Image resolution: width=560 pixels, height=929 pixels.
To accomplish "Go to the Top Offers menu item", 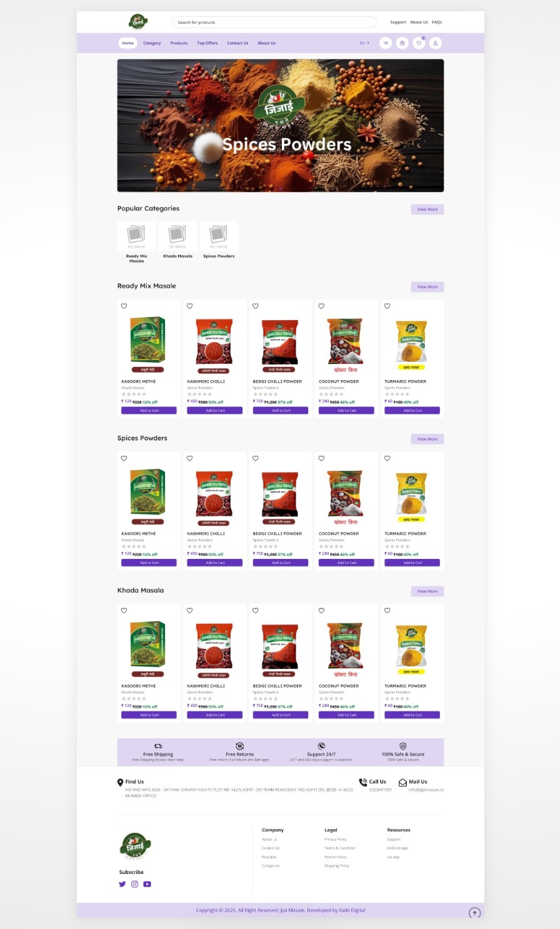I will [x=207, y=43].
